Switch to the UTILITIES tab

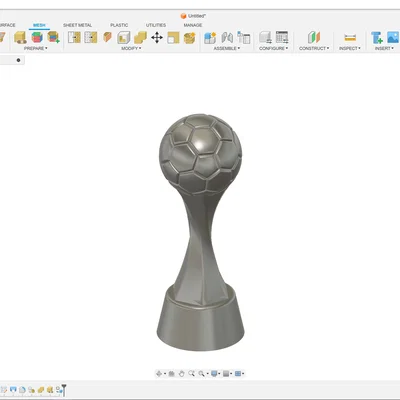(x=156, y=25)
